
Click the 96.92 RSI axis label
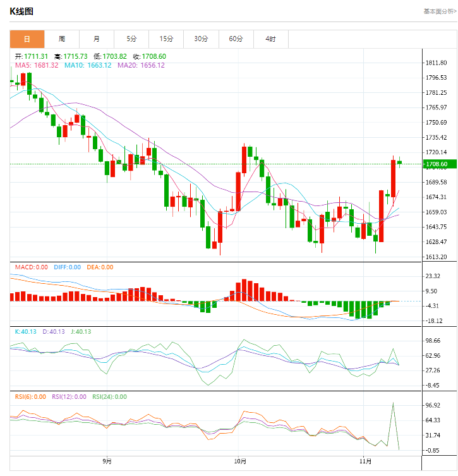click(433, 406)
